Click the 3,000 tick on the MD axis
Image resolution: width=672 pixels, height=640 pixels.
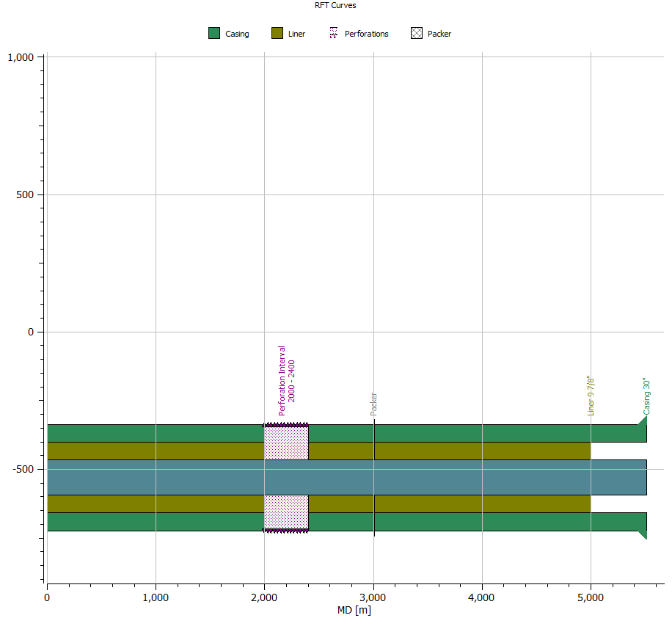(x=373, y=596)
